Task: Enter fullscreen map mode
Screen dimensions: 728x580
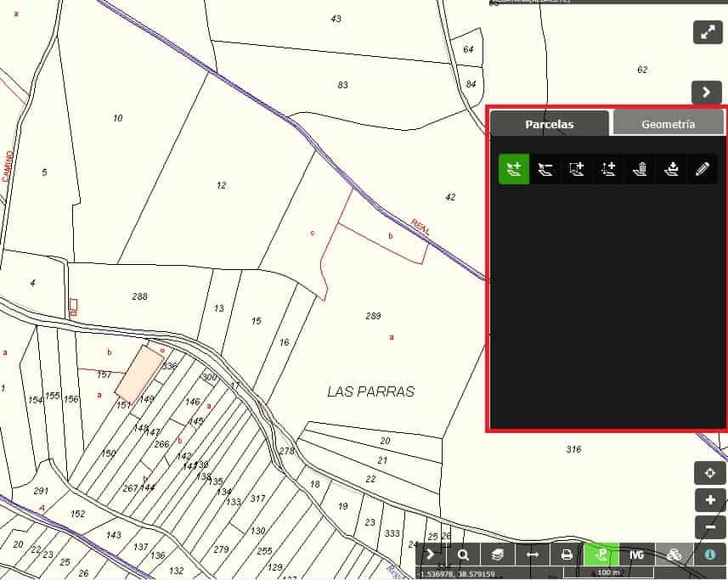Action: [x=707, y=32]
